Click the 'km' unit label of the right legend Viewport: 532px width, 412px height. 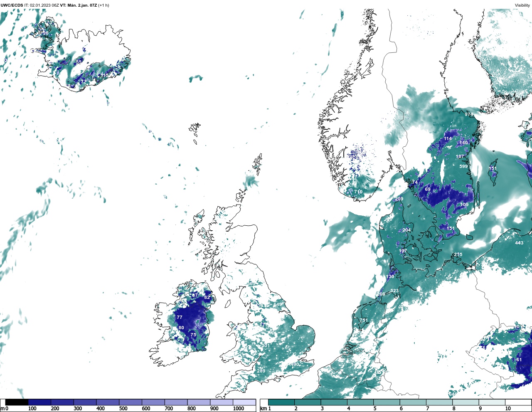click(263, 409)
